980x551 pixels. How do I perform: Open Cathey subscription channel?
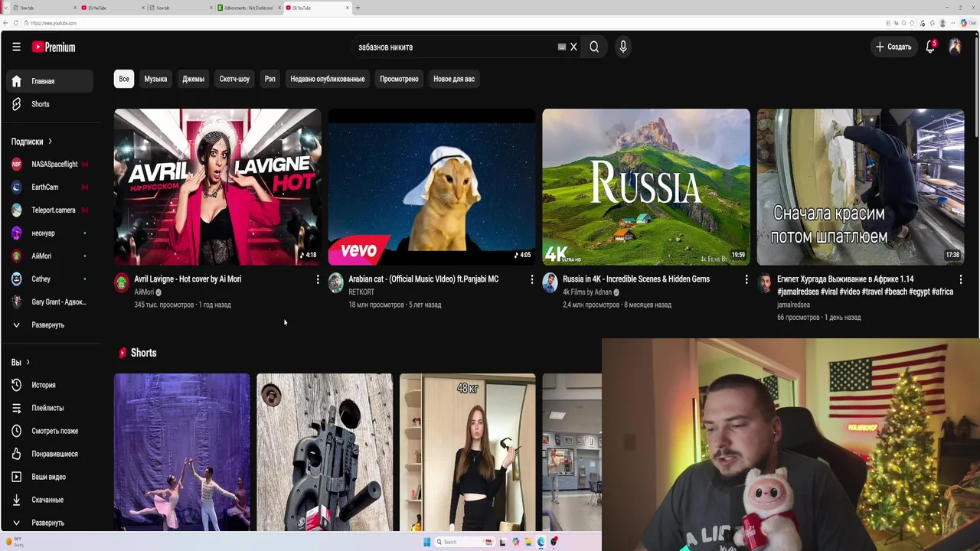[x=51, y=279]
